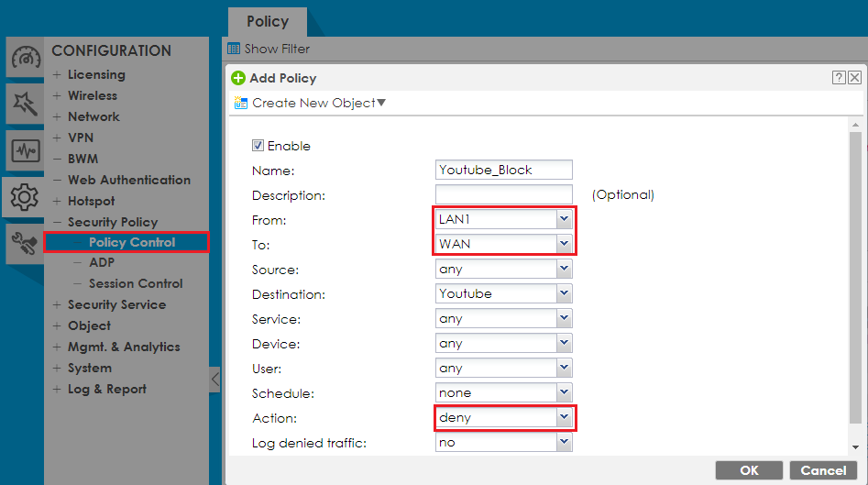Open the Dashboard gauge icon in sidebar
The width and height of the screenshot is (868, 485).
coord(25,58)
